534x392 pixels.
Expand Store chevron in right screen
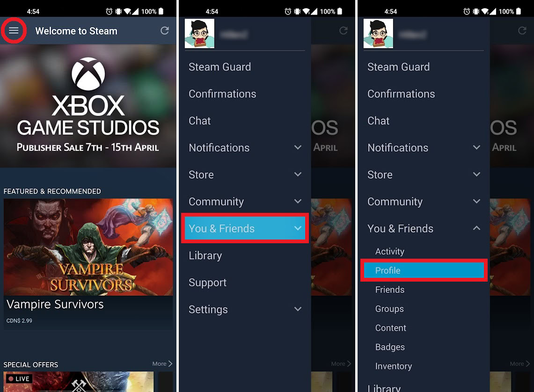[x=476, y=174]
